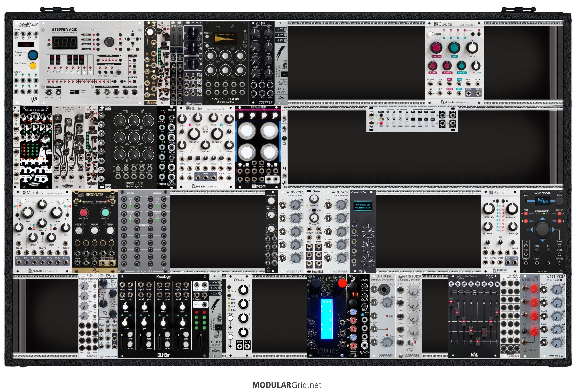Click the DEJA VU knob on Marbles

(x=42, y=204)
